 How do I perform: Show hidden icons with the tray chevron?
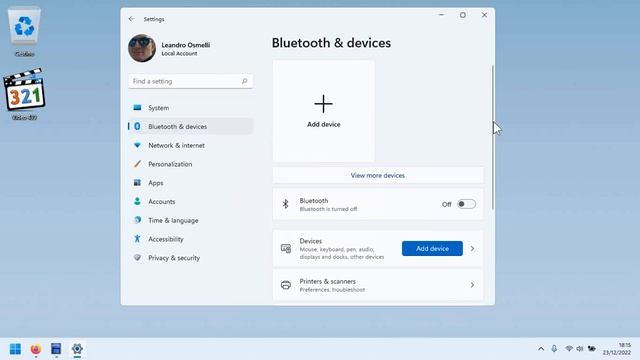541,349
